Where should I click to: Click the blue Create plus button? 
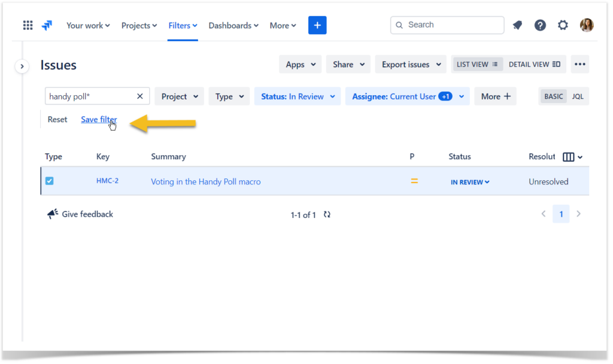(x=317, y=25)
